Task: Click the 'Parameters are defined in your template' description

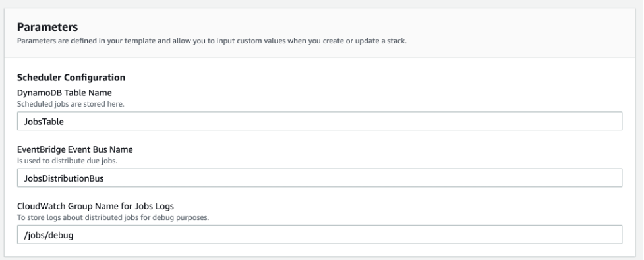Action: (212, 41)
